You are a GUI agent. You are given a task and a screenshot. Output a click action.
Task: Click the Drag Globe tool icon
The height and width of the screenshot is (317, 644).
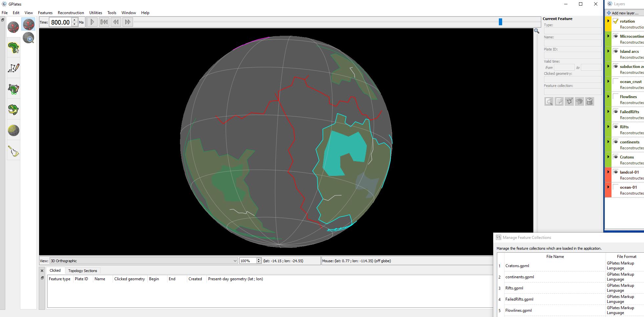[29, 24]
